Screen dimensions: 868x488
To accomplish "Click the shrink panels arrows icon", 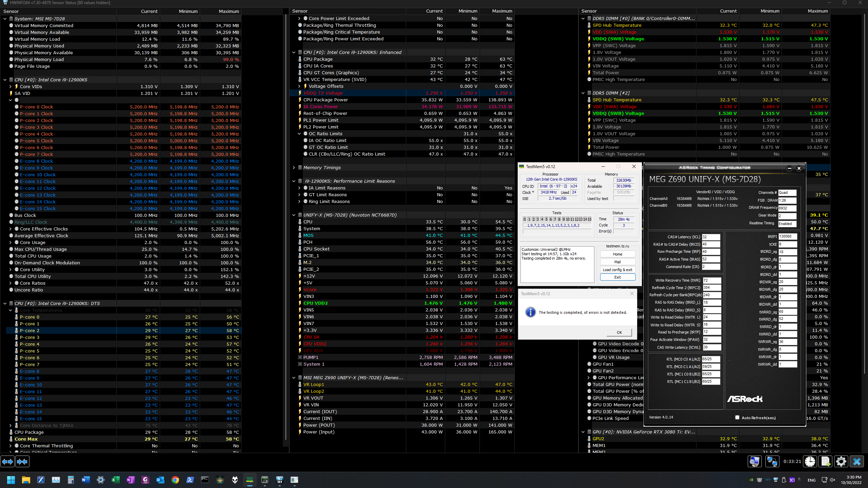I will click(22, 462).
